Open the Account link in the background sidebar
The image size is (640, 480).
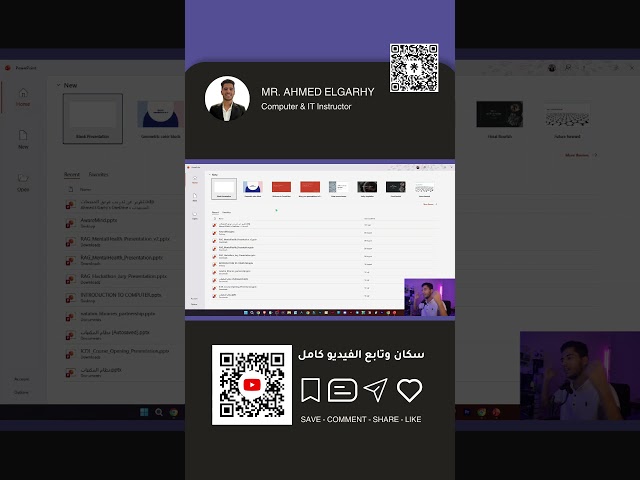click(x=22, y=379)
